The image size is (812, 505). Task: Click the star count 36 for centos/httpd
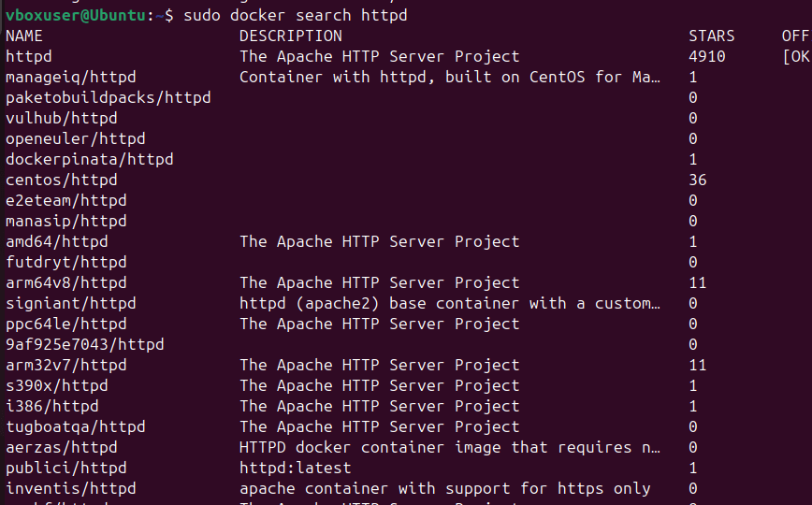pyautogui.click(x=698, y=180)
